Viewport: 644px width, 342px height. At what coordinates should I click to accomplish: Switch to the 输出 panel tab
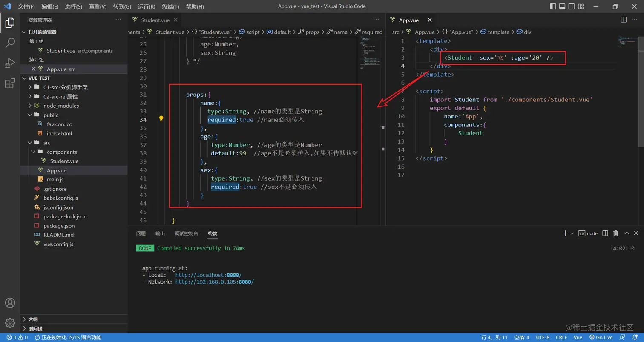160,233
